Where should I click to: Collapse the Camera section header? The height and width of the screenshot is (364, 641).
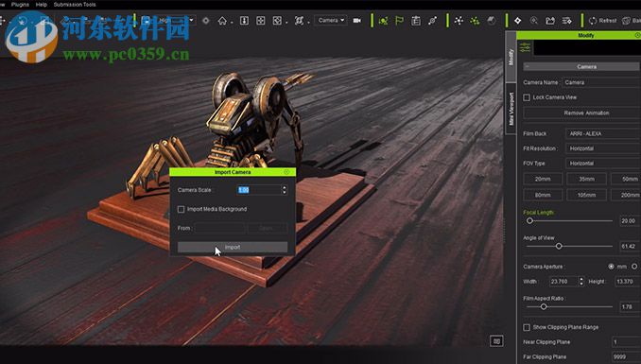pos(581,66)
